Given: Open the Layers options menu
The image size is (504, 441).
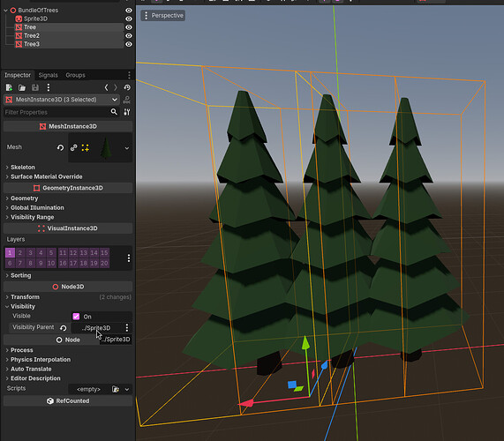Looking at the screenshot, I should 129,258.
